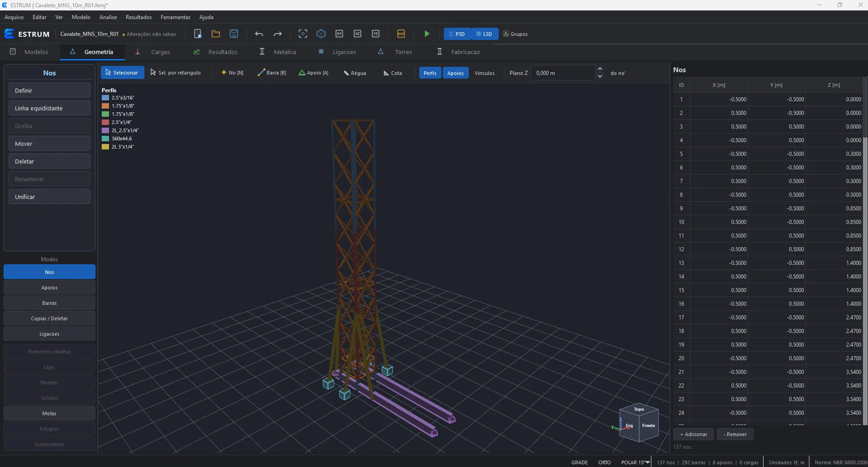Fit the model to view with the zoom-extents icon
Screen dimensions: 868x467
tap(303, 34)
